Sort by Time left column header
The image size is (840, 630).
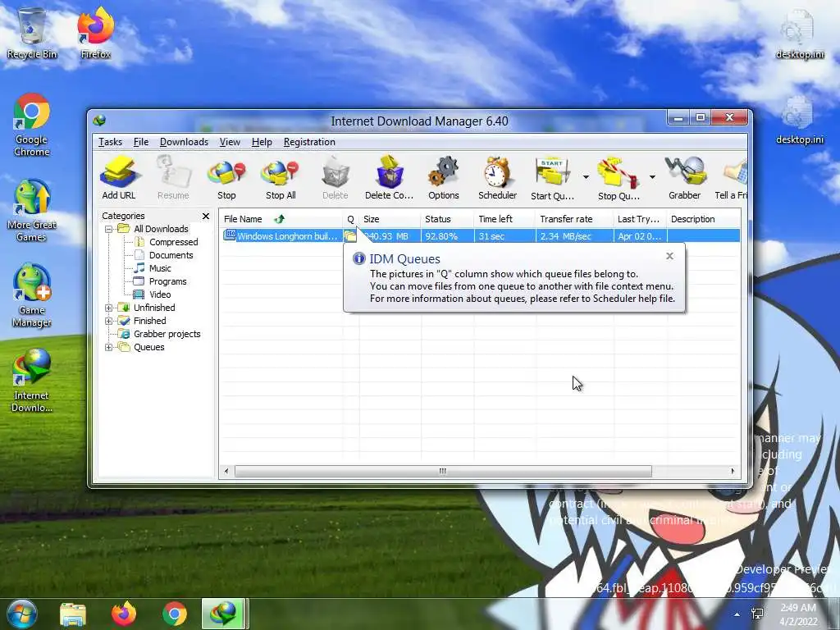504,219
